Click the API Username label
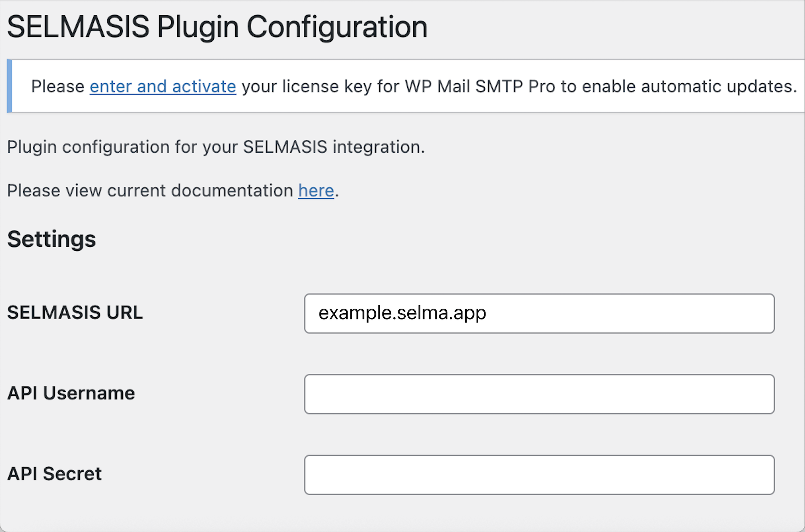This screenshot has width=805, height=532. pyautogui.click(x=71, y=393)
